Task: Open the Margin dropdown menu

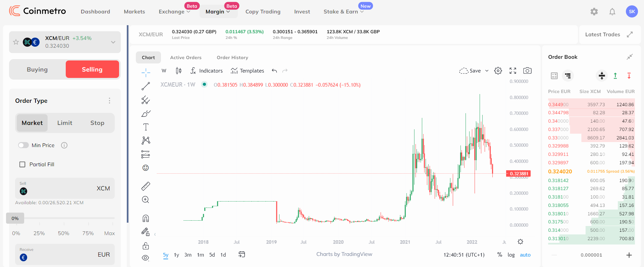Action: pos(218,12)
